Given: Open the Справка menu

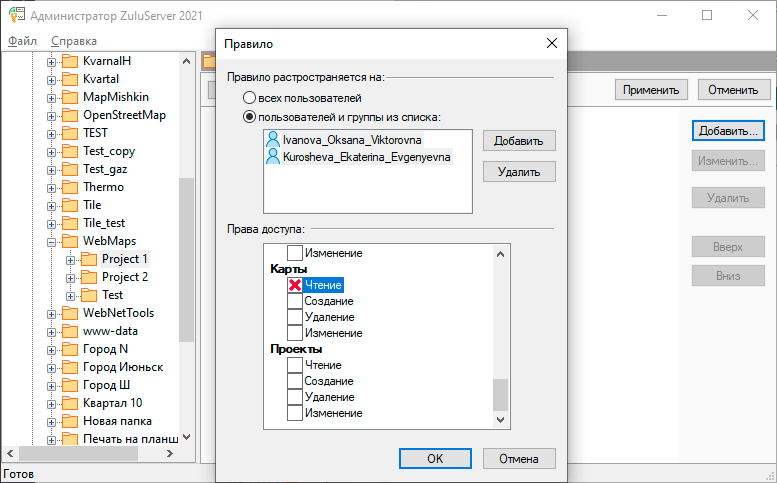Looking at the screenshot, I should (73, 41).
